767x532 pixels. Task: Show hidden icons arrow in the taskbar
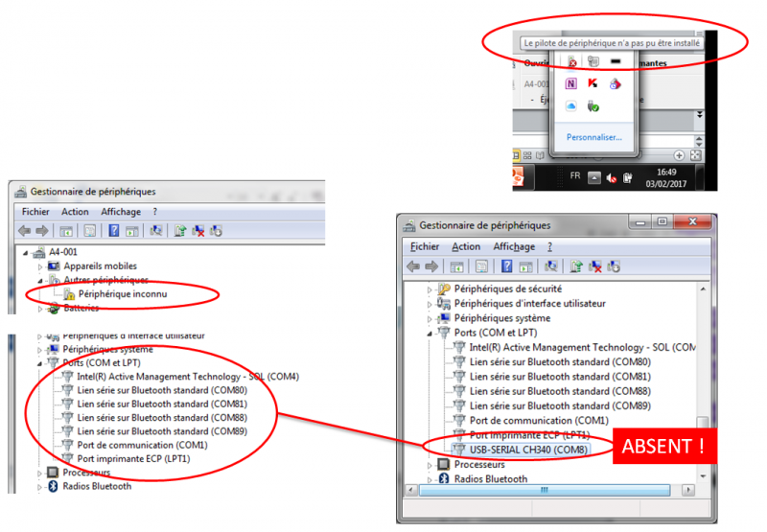tap(594, 177)
